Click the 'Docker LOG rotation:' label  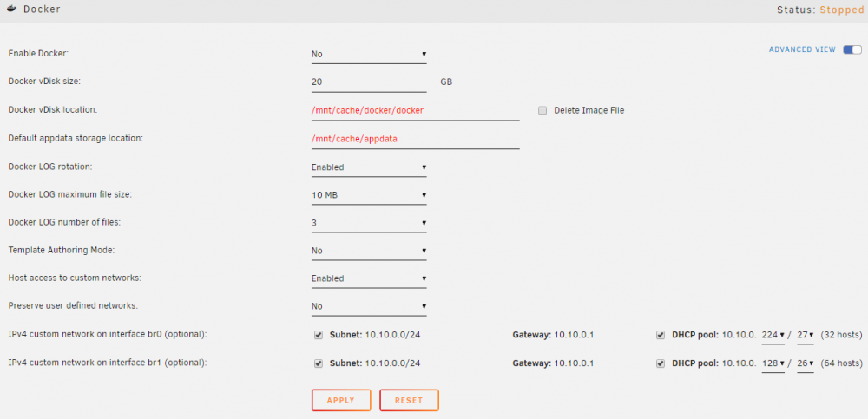[50, 167]
